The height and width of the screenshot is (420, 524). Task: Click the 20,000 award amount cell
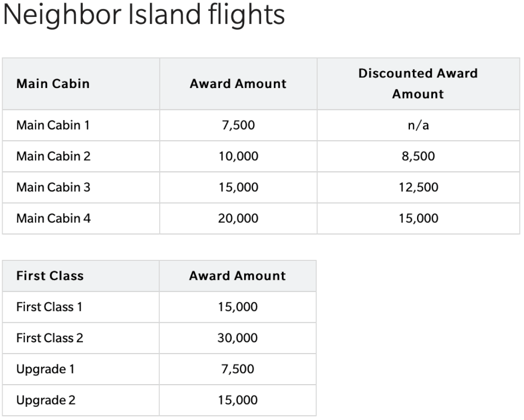[x=238, y=218]
